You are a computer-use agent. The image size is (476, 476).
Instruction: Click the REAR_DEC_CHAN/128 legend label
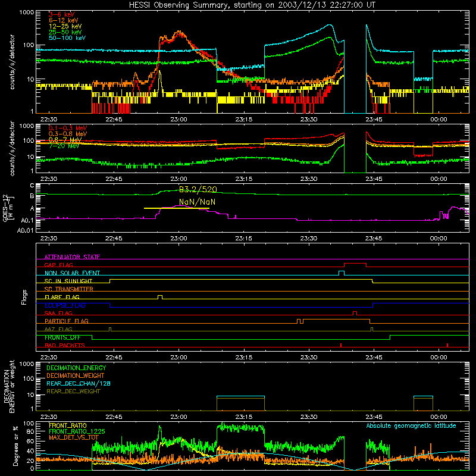pyautogui.click(x=79, y=383)
